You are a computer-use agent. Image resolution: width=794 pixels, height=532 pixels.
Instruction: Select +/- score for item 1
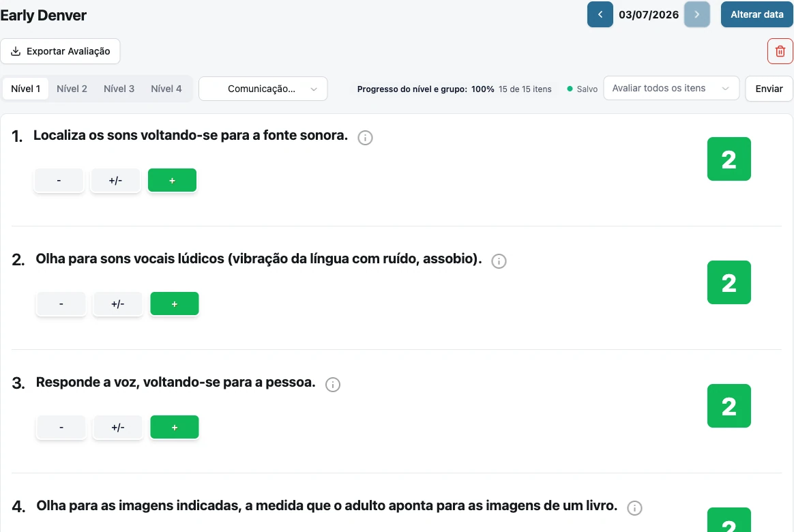(x=115, y=180)
